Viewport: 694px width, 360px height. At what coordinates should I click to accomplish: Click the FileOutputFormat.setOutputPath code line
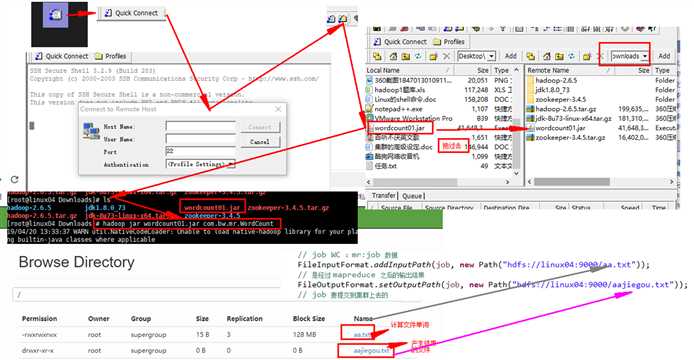click(492, 284)
